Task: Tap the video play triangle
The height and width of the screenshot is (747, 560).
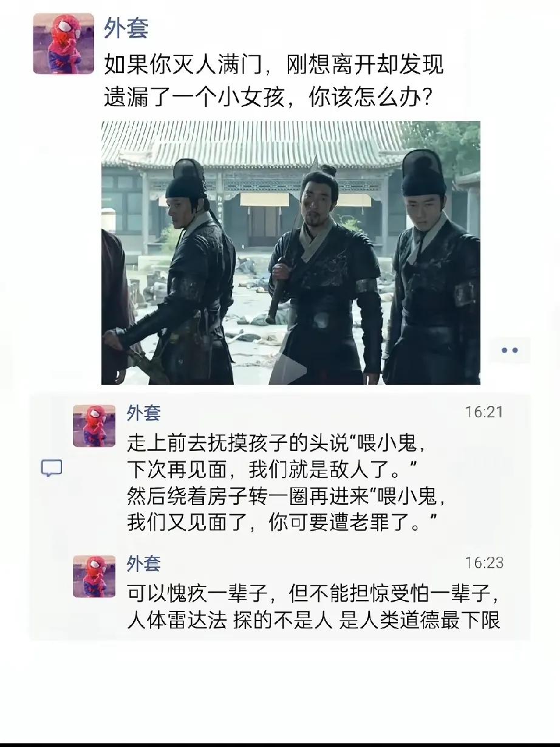Action: coord(290,368)
